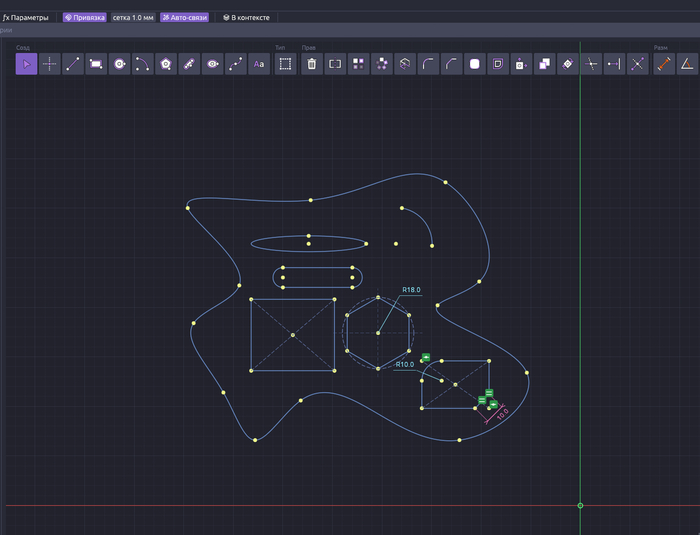Click the hexagon center point
Image resolution: width=700 pixels, height=535 pixels.
tap(378, 333)
